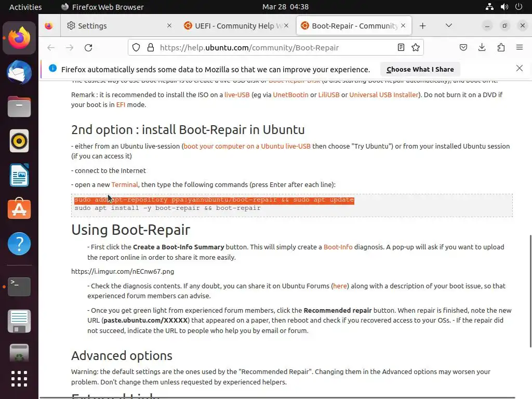Select the Boot-Repair - Community tab
The width and height of the screenshot is (532, 399).
point(354,26)
